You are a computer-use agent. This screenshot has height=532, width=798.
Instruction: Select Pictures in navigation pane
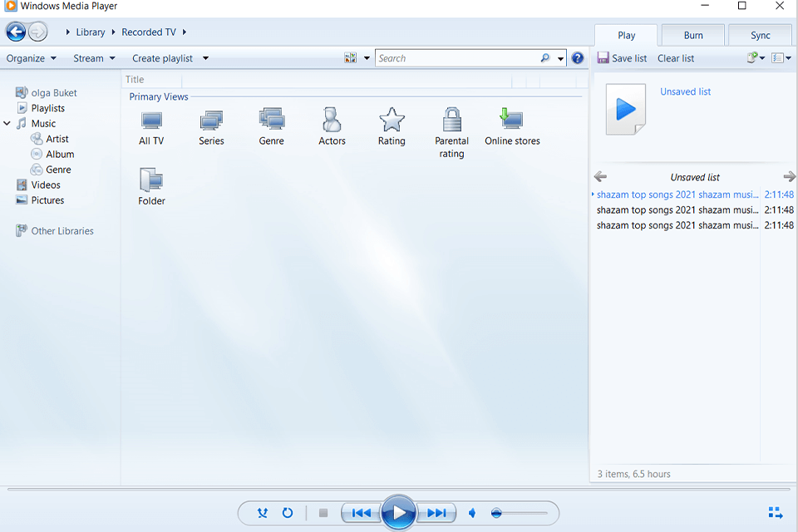[x=40, y=200]
